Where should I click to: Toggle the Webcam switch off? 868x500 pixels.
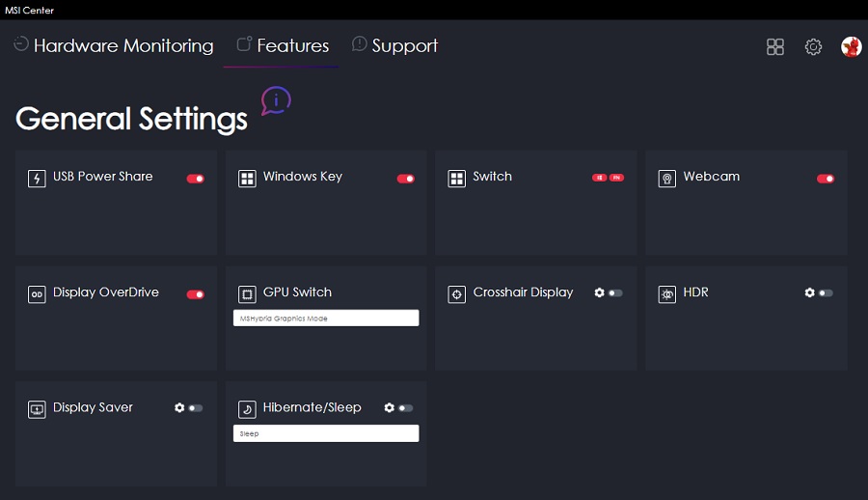pyautogui.click(x=826, y=179)
